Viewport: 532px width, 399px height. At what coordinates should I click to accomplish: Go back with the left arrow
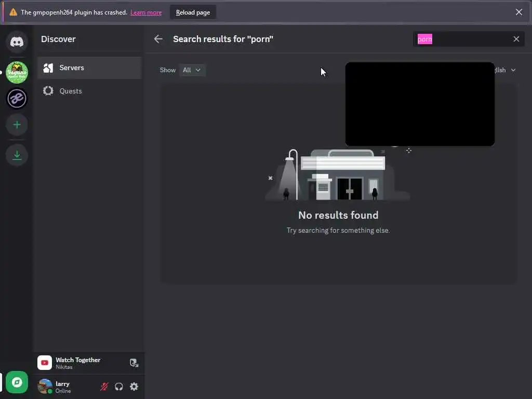(x=158, y=39)
